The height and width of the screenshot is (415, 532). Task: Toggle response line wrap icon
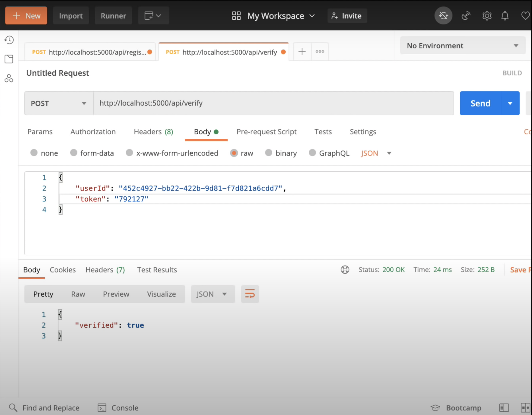[x=250, y=294]
